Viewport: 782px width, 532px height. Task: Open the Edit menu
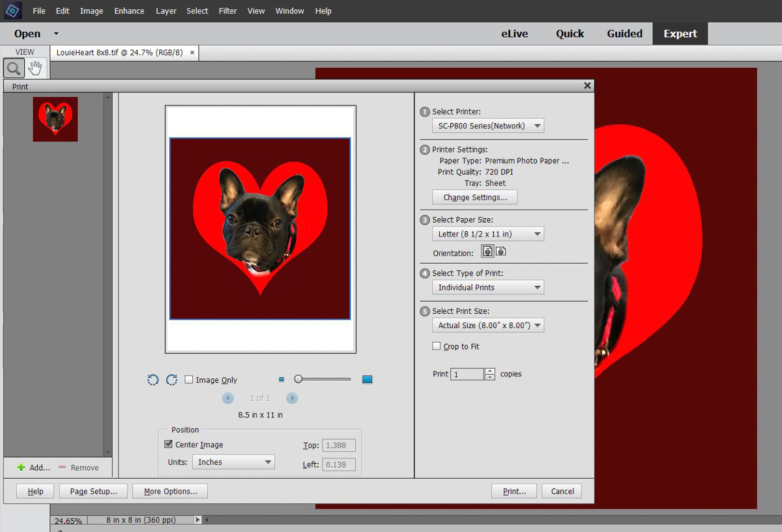[63, 10]
